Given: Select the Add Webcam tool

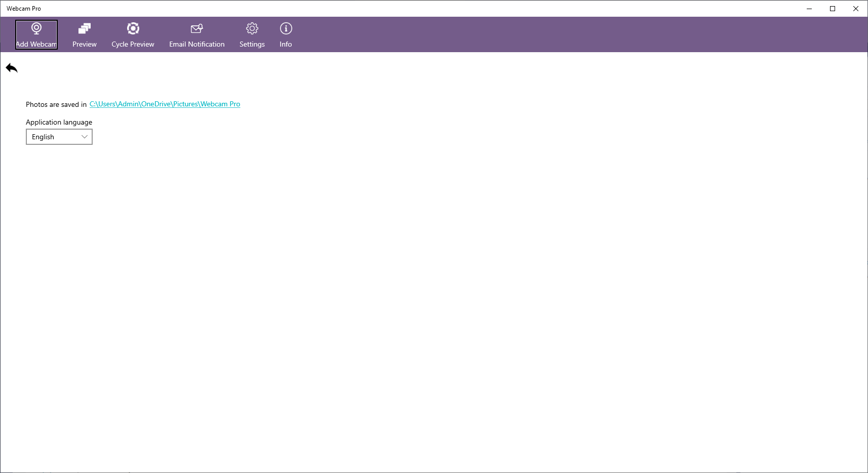Looking at the screenshot, I should (x=36, y=34).
